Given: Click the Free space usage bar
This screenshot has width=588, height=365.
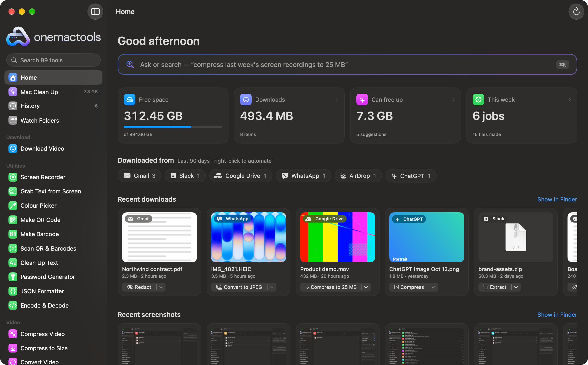Looking at the screenshot, I should point(173,127).
